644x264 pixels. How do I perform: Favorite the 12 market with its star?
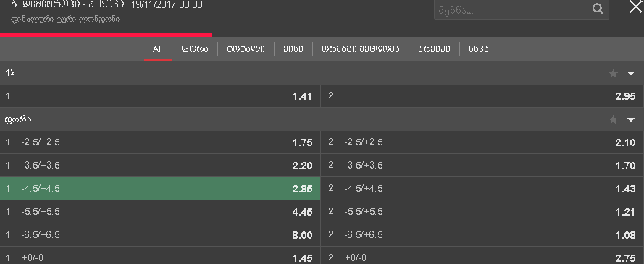[613, 73]
